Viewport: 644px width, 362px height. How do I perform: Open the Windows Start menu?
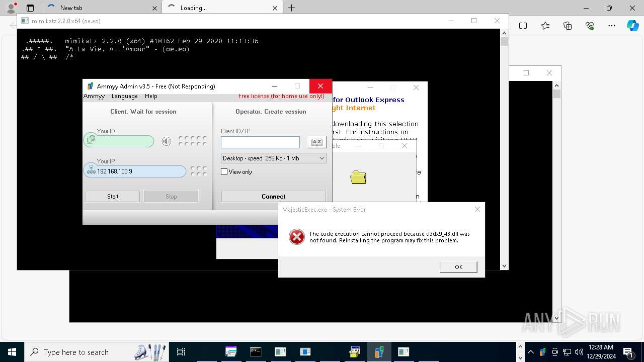coord(12,352)
